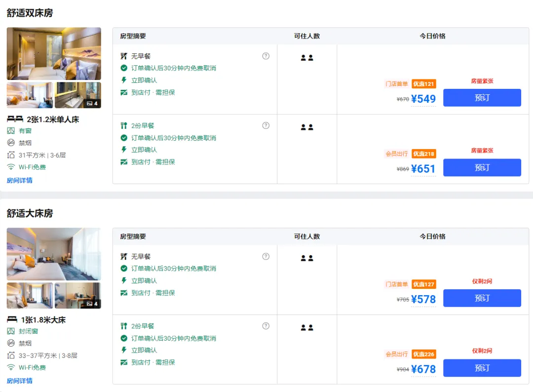
Task: Open help icon for ¥678 breakfast row
Action: point(266,326)
